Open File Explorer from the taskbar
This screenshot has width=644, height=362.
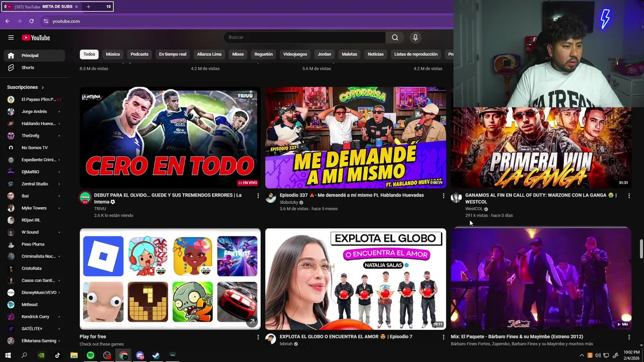click(74, 355)
